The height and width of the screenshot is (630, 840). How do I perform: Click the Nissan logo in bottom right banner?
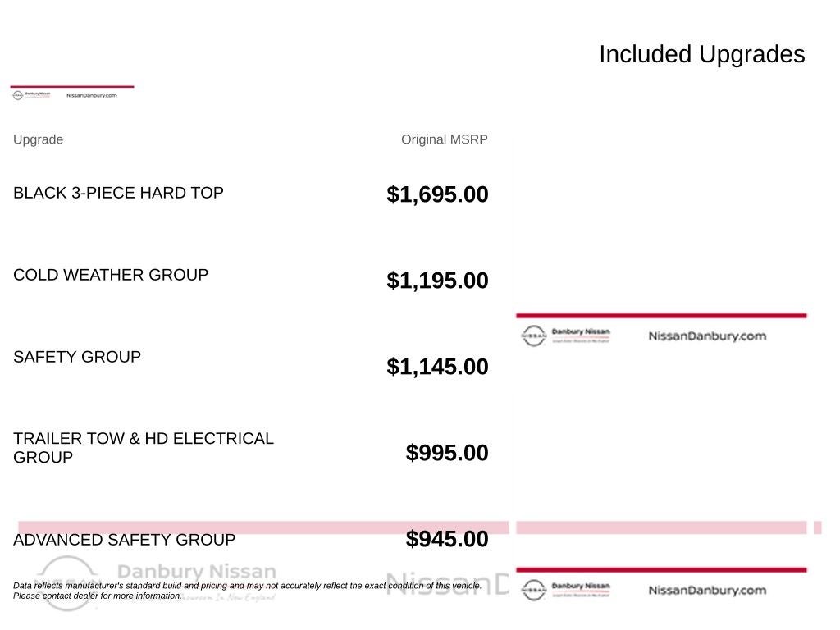point(533,590)
